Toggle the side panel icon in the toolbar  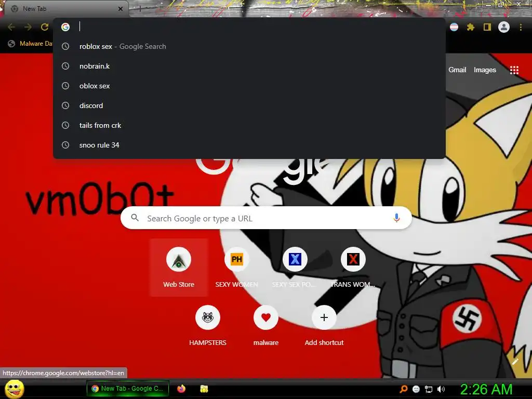(487, 27)
